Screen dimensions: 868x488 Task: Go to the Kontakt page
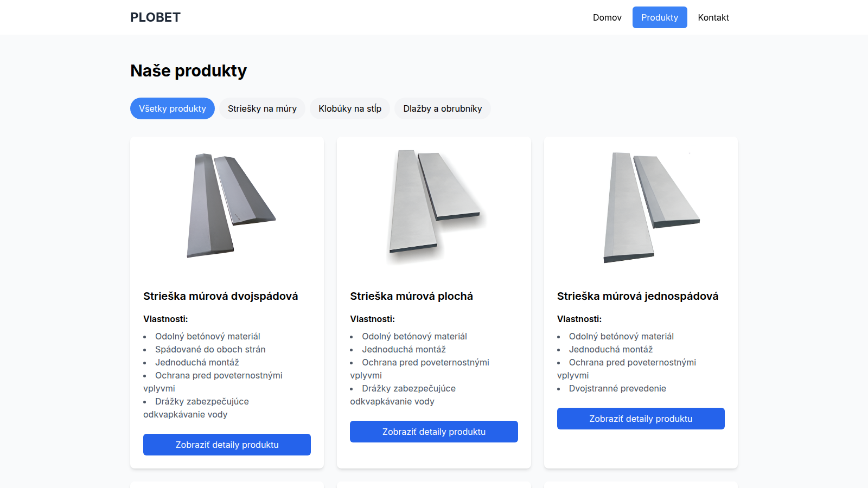pyautogui.click(x=713, y=17)
